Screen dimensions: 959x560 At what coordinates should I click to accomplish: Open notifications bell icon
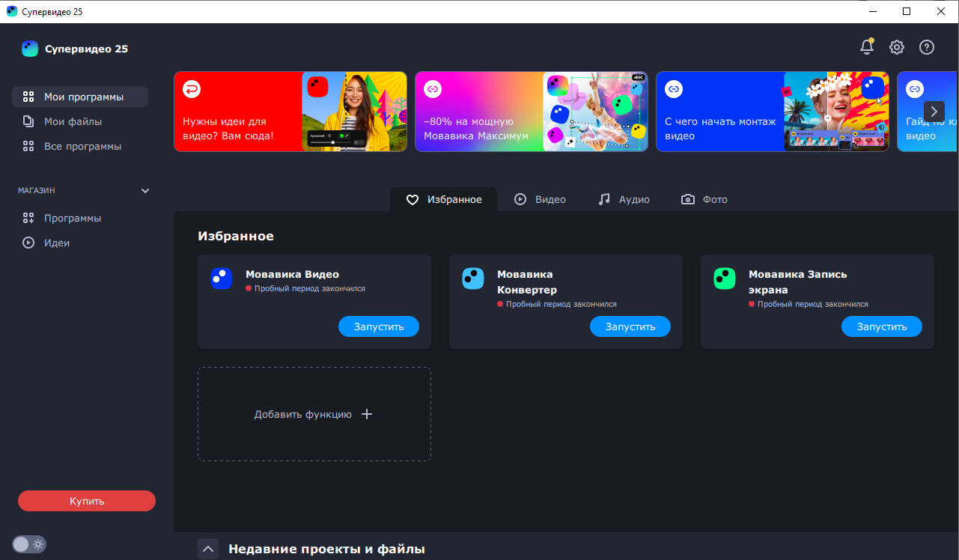click(867, 47)
